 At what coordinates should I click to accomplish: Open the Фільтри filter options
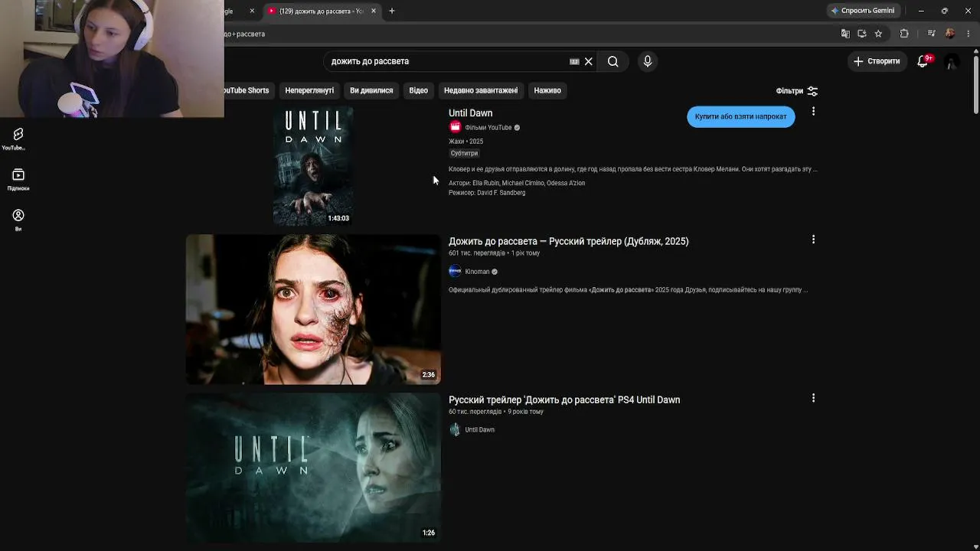[797, 91]
